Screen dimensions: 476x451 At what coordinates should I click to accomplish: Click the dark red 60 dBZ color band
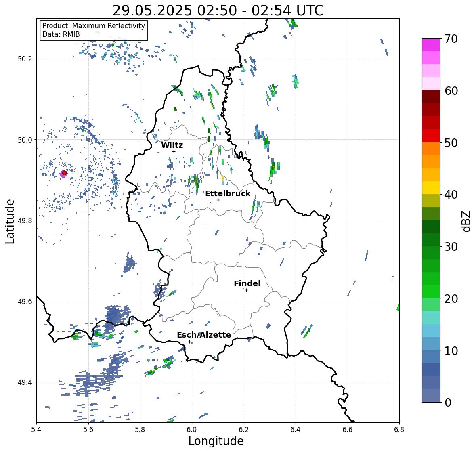tap(431, 97)
